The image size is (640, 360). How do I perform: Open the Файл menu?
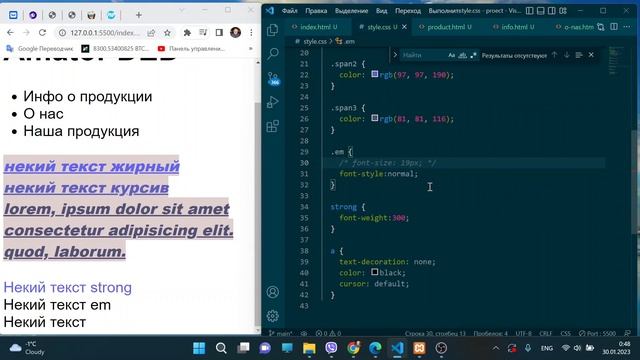point(289,11)
